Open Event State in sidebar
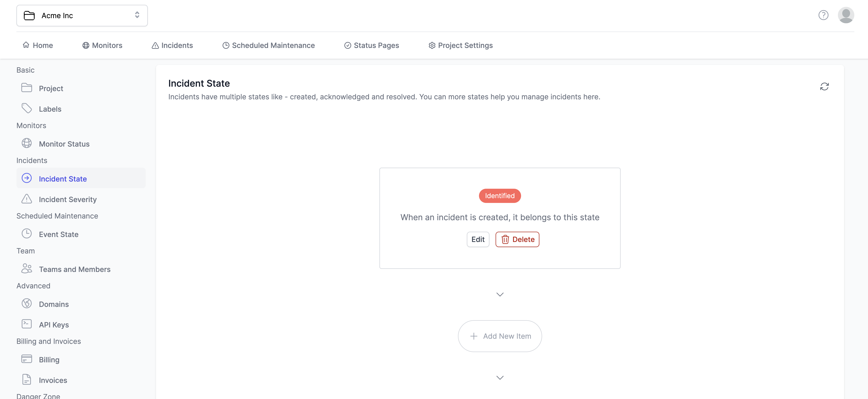 (81, 234)
